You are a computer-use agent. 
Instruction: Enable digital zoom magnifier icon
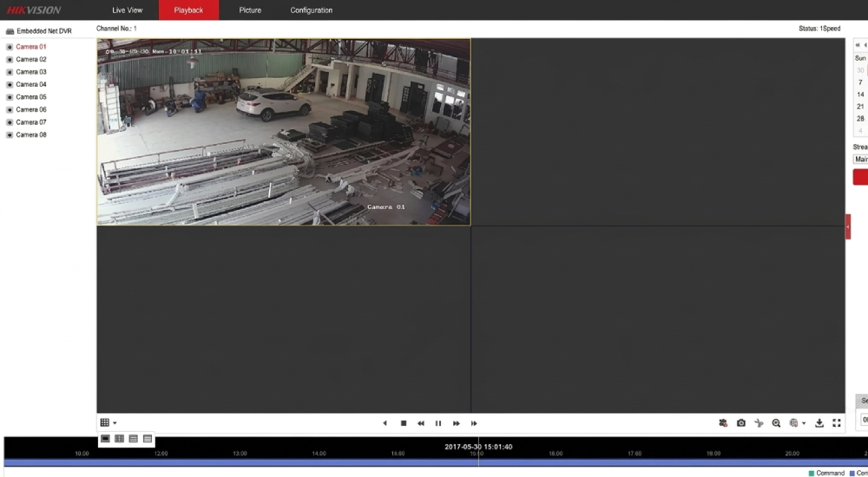776,423
